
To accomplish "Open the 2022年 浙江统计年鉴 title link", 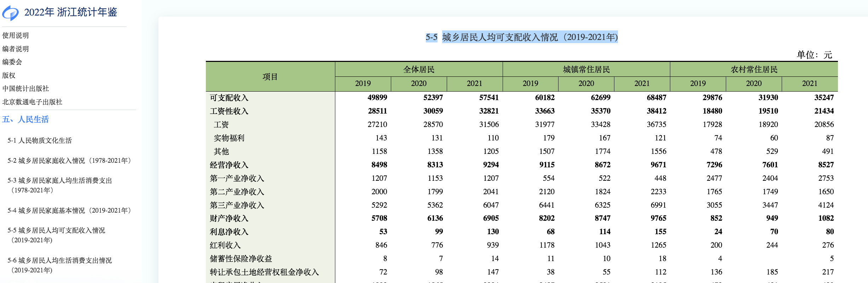I will (x=70, y=12).
